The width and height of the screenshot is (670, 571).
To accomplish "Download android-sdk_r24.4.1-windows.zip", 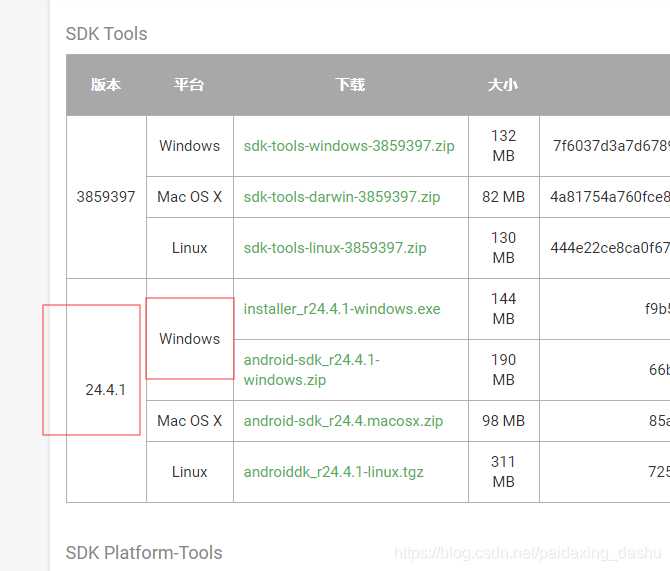I will (x=311, y=370).
